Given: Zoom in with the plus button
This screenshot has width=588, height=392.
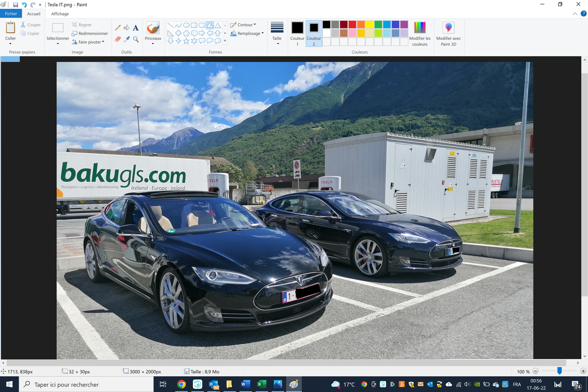Looking at the screenshot, I should pyautogui.click(x=583, y=371).
